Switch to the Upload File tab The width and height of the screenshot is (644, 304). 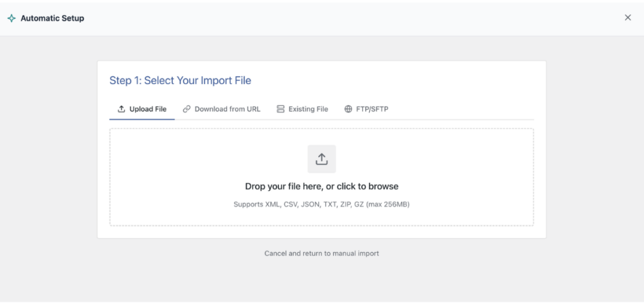tap(142, 109)
